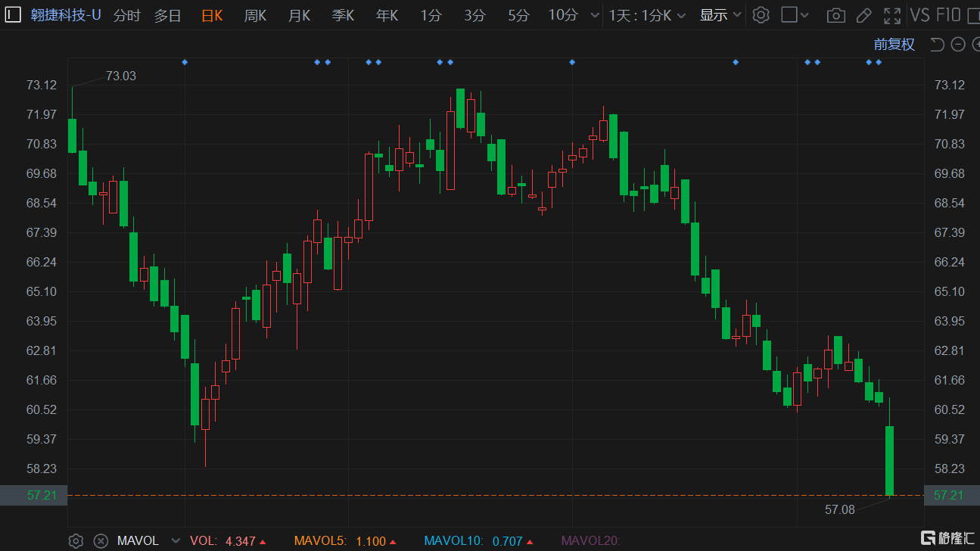The image size is (980, 551).
Task: Zoom out chart with minus icon
Action: point(958,45)
